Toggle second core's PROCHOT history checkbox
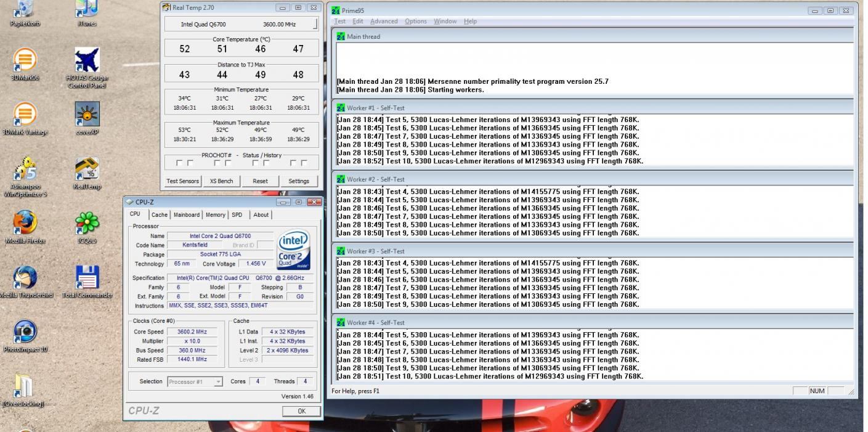 point(228,163)
